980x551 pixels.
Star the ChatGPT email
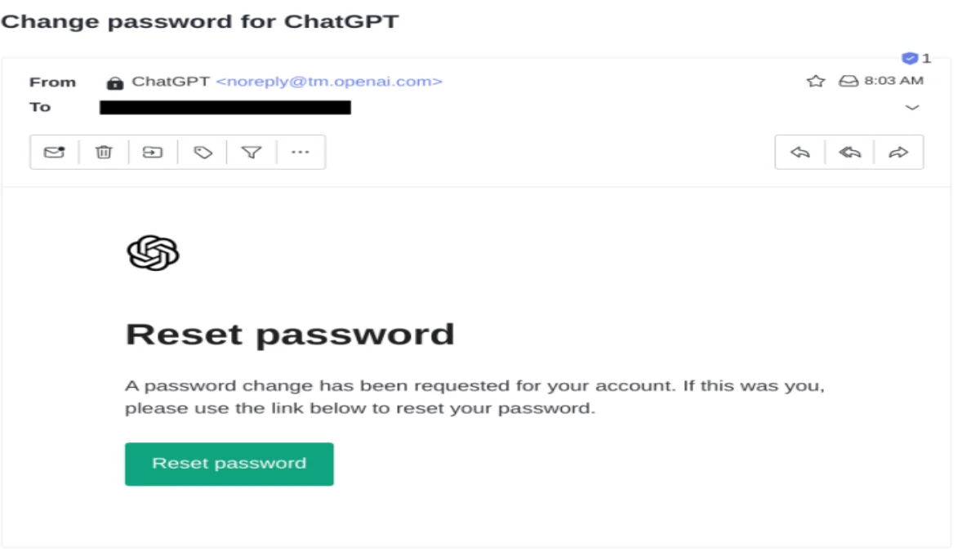coord(815,81)
